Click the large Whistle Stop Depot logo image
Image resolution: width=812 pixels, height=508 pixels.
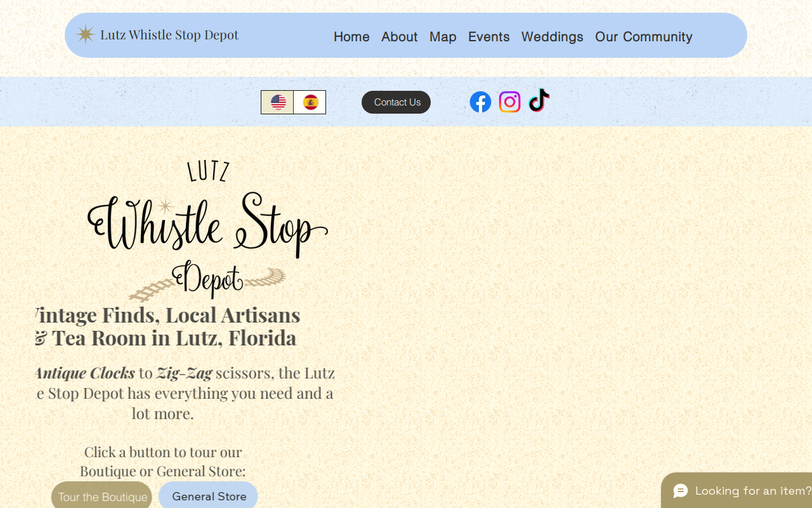tap(207, 230)
